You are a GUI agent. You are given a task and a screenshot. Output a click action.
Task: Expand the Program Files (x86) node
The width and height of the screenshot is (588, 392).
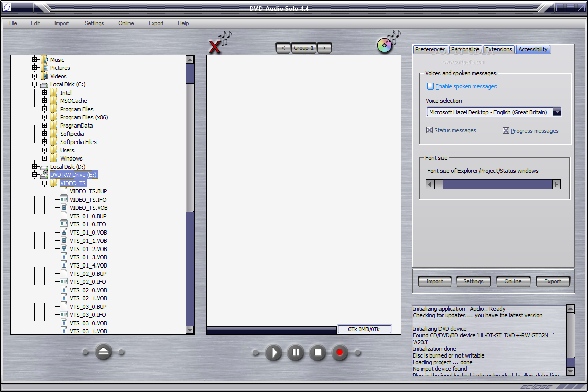tap(44, 117)
